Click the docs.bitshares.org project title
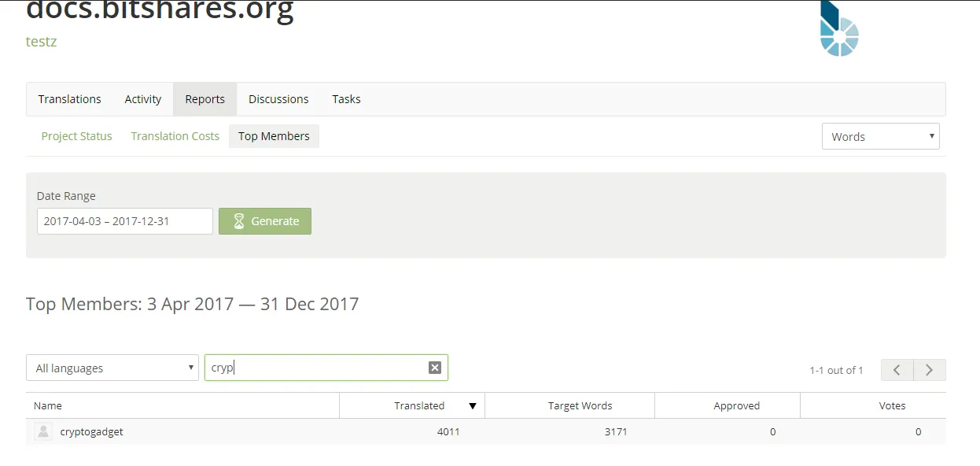The image size is (980, 466). point(160,11)
